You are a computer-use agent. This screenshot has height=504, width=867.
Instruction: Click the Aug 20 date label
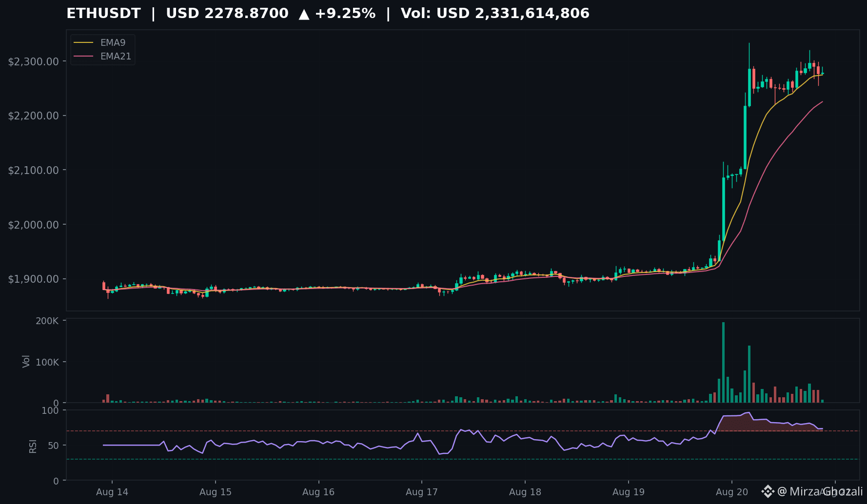[x=732, y=492]
